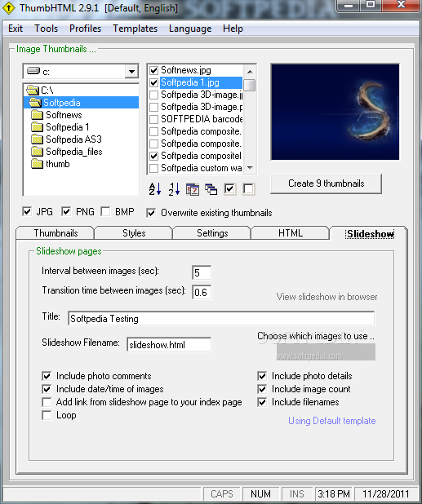Image resolution: width=422 pixels, height=504 pixels.
Task: Click Create 9 thumbnails button
Action: [326, 183]
